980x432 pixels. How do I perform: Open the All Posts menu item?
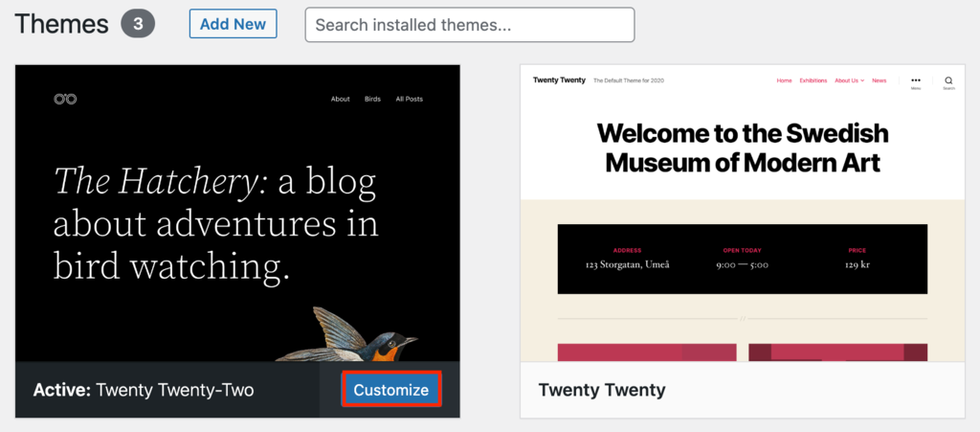tap(410, 99)
